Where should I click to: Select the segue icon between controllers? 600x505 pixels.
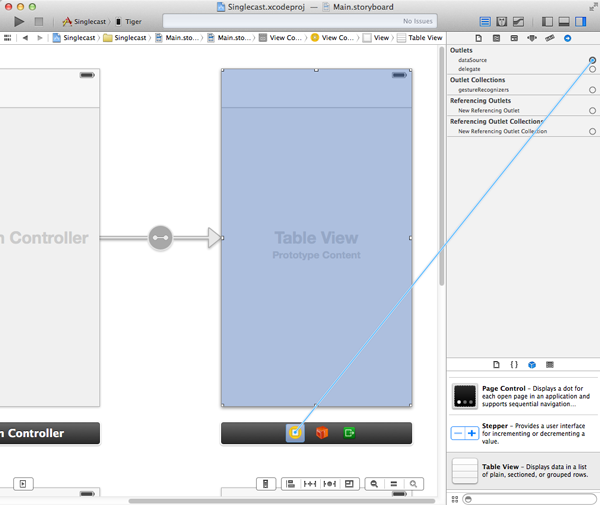160,238
